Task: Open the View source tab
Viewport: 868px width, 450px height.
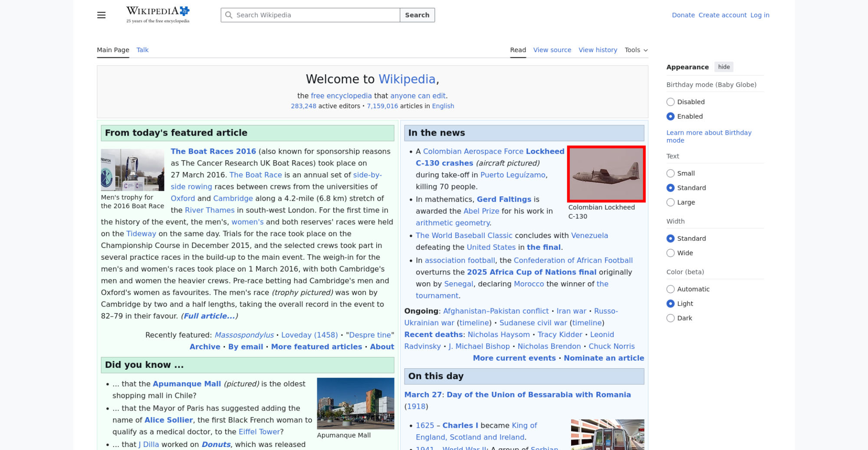Action: pos(552,50)
